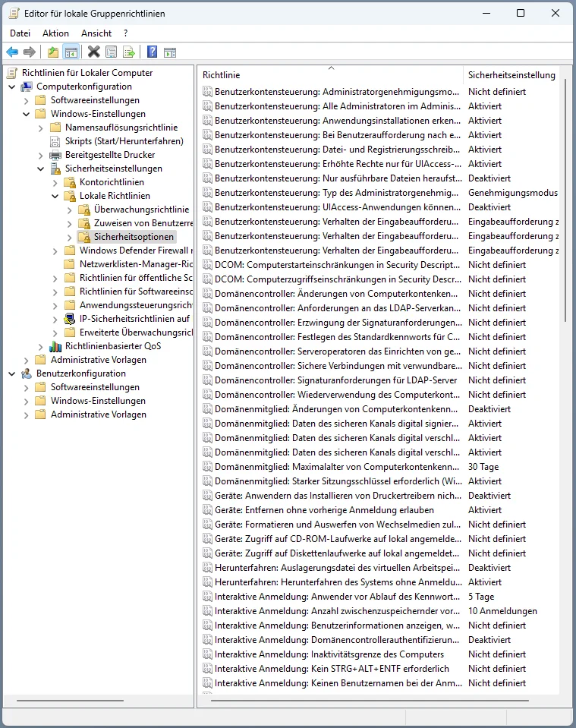Select Erweiterte Überwachungsrichtlinien tree item

click(x=136, y=332)
